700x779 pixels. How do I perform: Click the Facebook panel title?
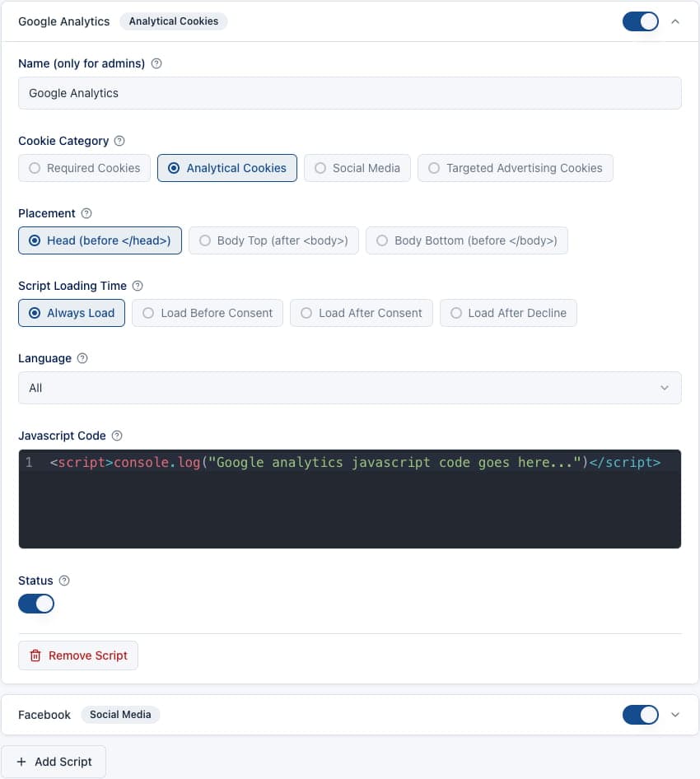coord(44,715)
